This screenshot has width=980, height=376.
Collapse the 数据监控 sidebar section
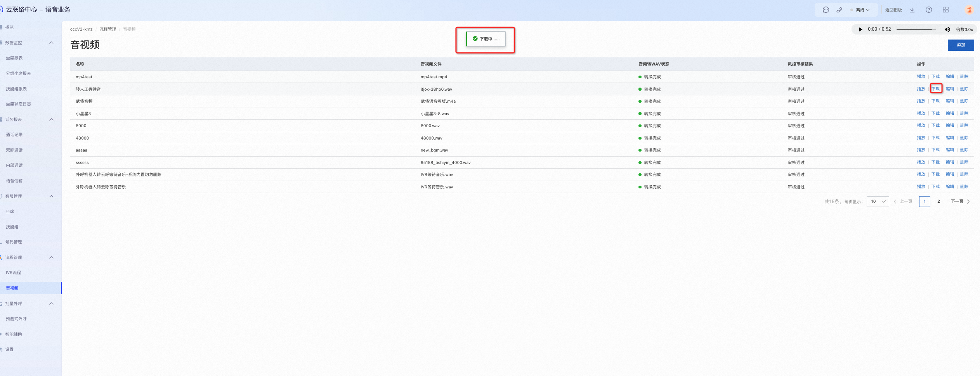click(x=51, y=43)
